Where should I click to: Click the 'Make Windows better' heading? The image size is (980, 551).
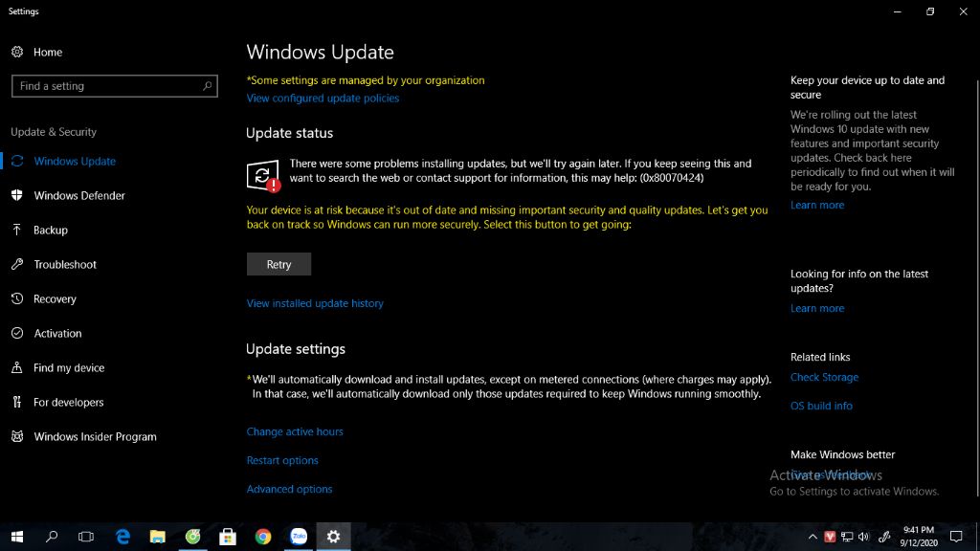842,454
